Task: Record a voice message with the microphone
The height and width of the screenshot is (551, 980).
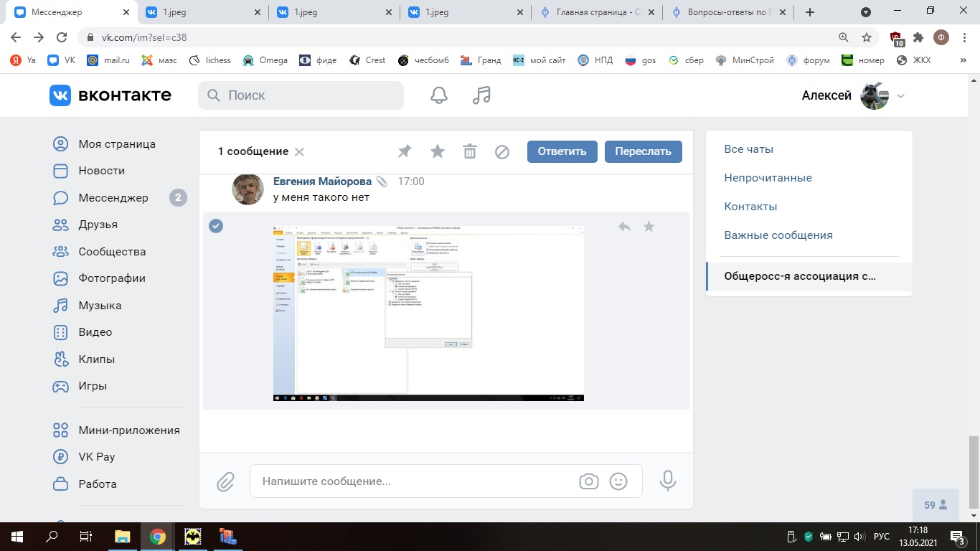Action: coord(668,481)
